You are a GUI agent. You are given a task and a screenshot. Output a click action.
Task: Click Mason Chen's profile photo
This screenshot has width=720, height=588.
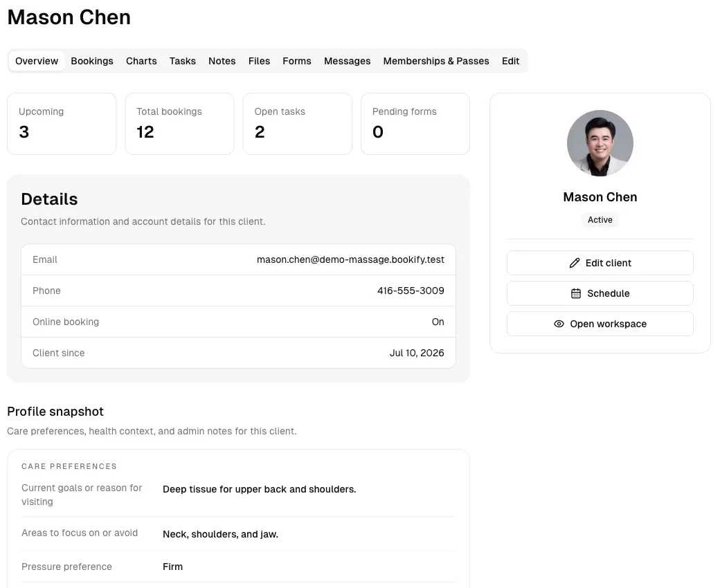click(x=600, y=143)
